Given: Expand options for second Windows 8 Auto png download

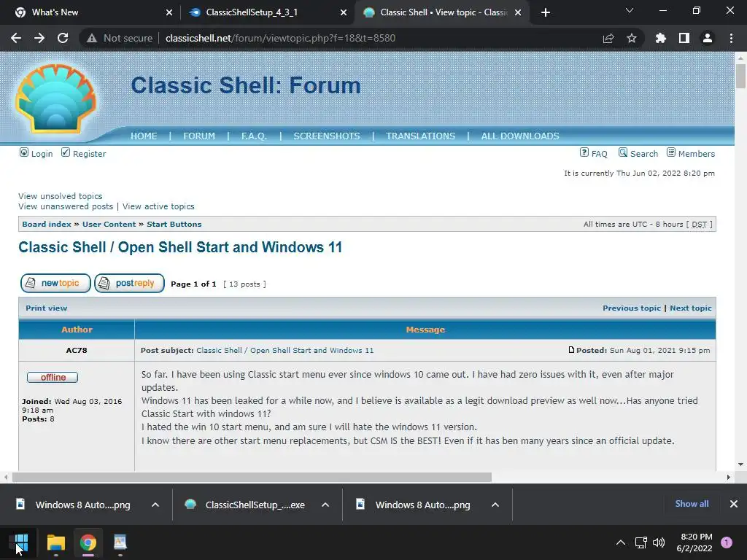Looking at the screenshot, I should pyautogui.click(x=495, y=505).
